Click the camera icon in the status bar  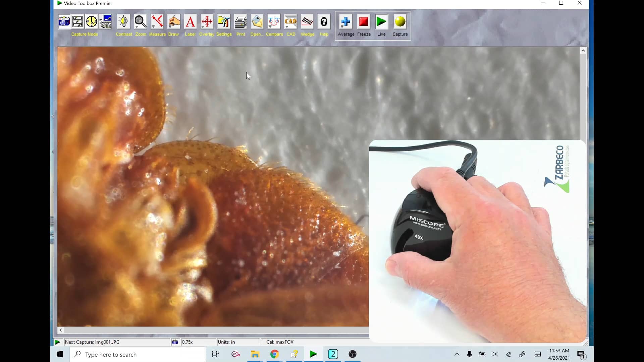click(175, 342)
